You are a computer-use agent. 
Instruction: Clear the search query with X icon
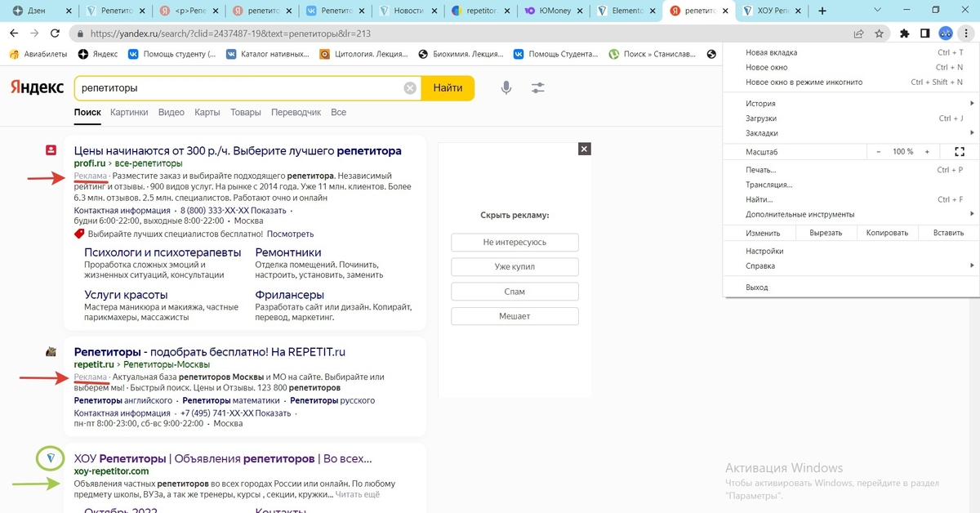pos(410,88)
